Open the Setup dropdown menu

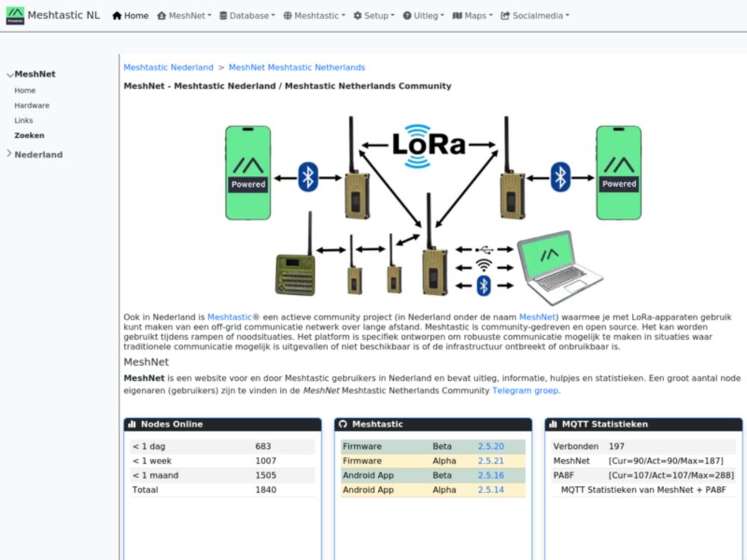[374, 16]
